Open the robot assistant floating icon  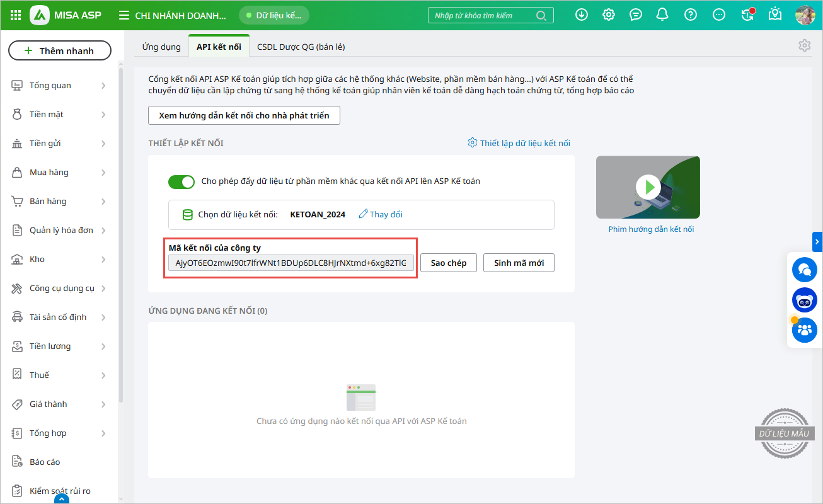[804, 300]
